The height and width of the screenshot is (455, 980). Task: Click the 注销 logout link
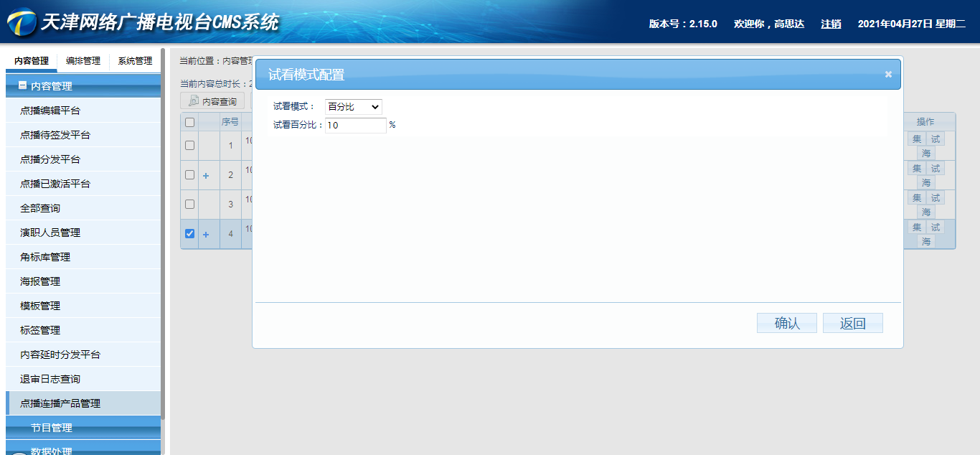tap(831, 24)
